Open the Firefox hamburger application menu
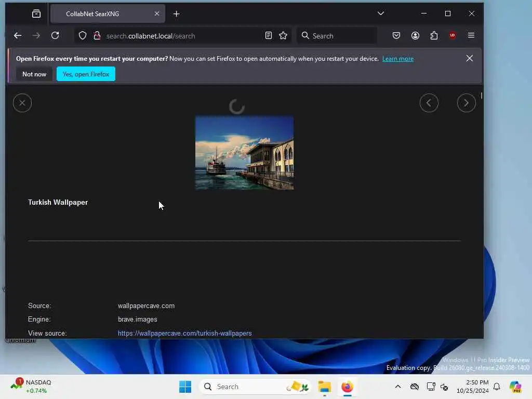The height and width of the screenshot is (399, 532). point(471,35)
